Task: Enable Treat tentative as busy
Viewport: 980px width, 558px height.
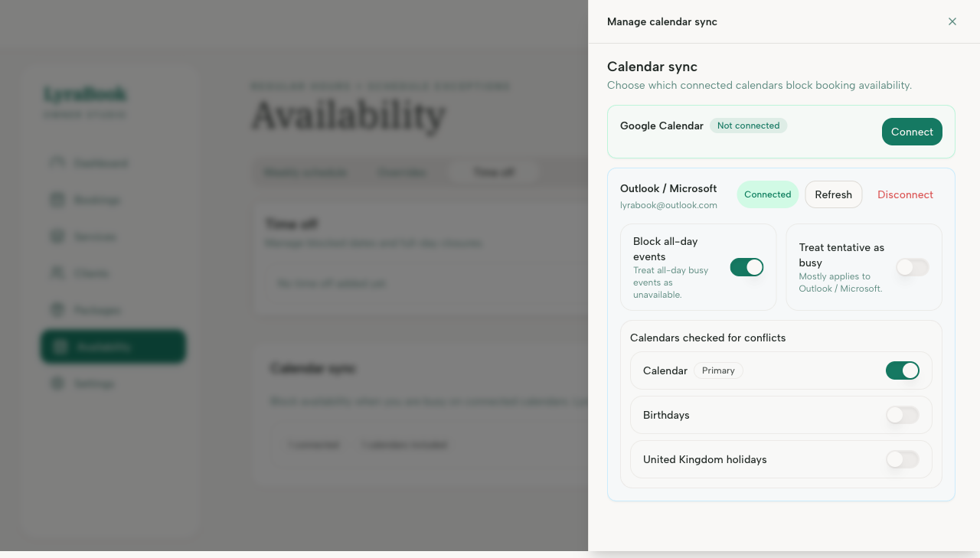Action: (x=913, y=267)
